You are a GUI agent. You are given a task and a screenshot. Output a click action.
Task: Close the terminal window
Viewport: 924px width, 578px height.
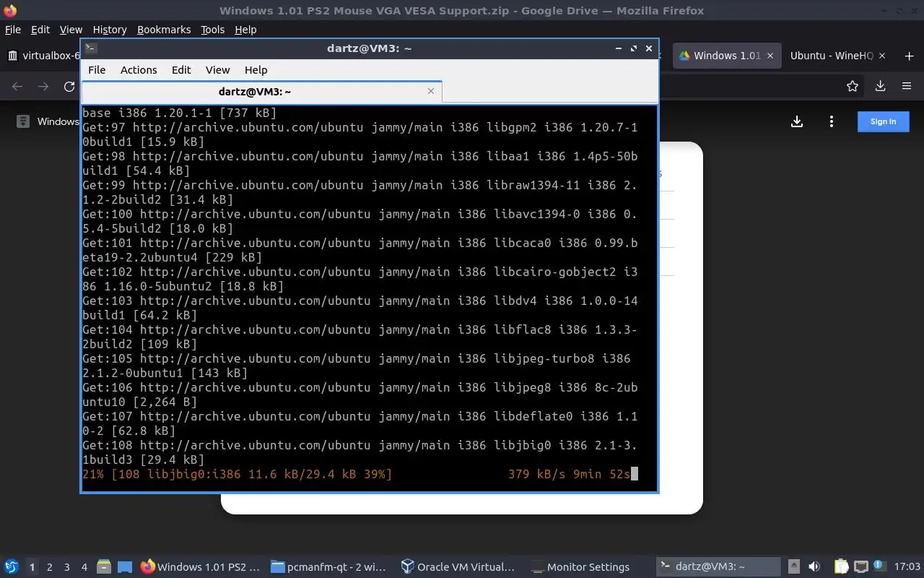(649, 48)
